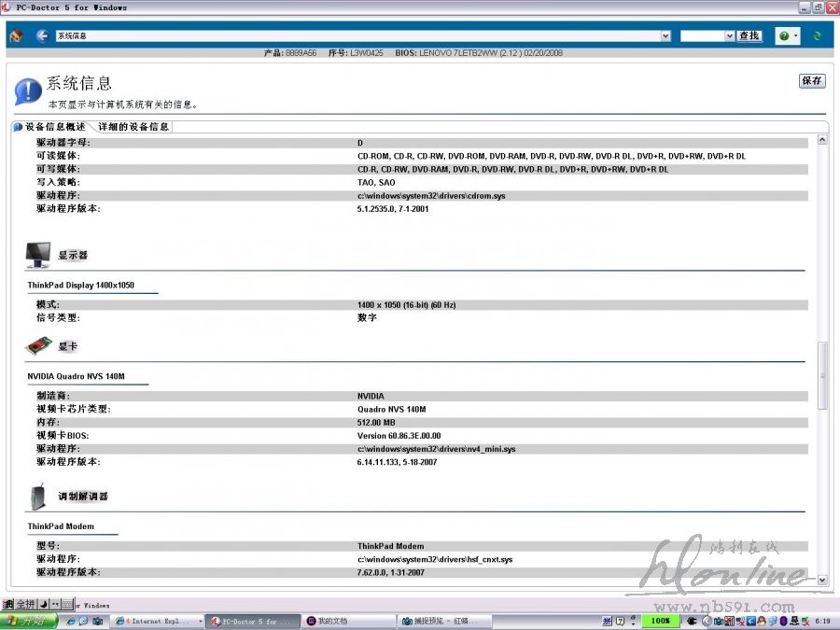Image resolution: width=840 pixels, height=630 pixels.
Task: Click the camera icon in quick launch
Action: tap(97, 621)
